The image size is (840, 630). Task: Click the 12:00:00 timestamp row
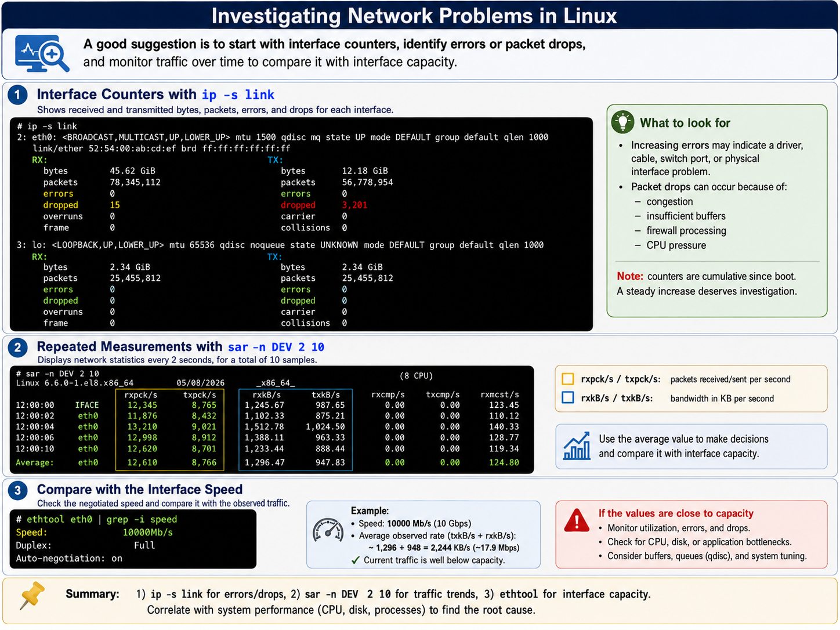pyautogui.click(x=267, y=405)
